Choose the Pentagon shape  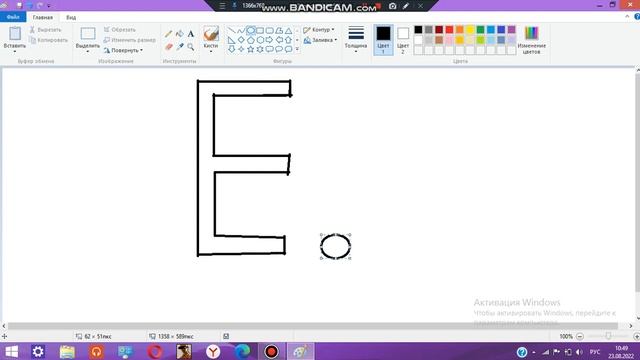(251, 40)
